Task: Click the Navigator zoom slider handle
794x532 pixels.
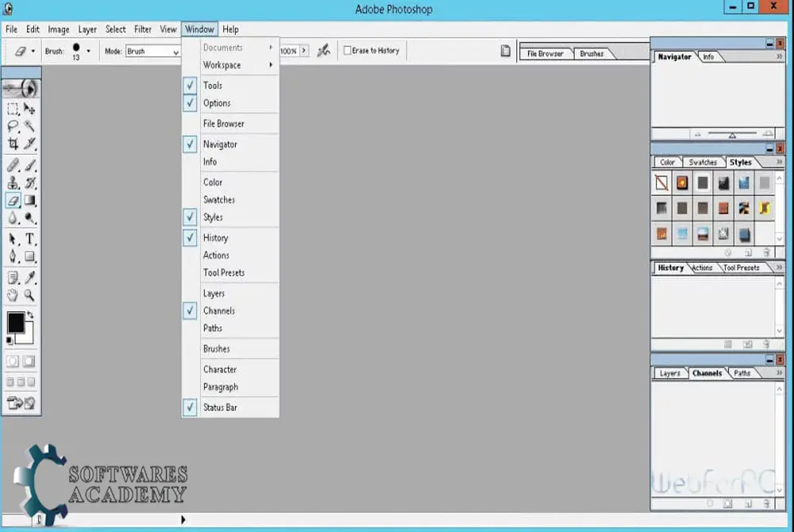Action: (x=732, y=135)
